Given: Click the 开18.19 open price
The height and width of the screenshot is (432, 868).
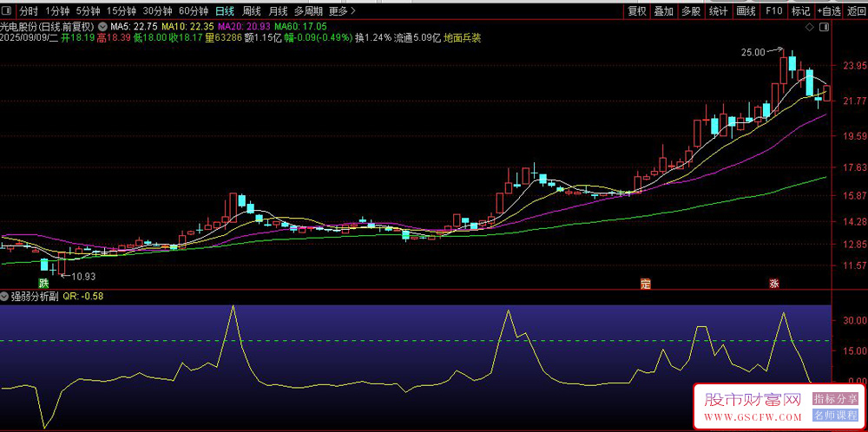Looking at the screenshot, I should click(77, 37).
